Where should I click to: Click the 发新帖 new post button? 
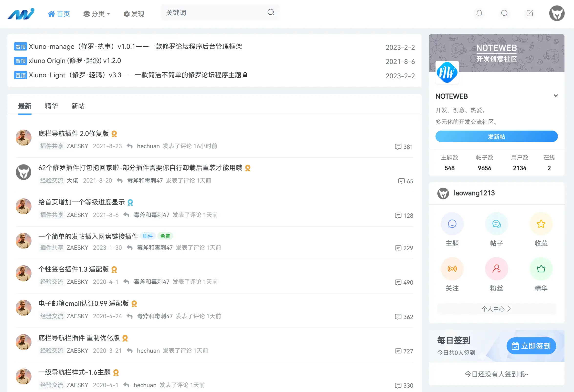(496, 136)
